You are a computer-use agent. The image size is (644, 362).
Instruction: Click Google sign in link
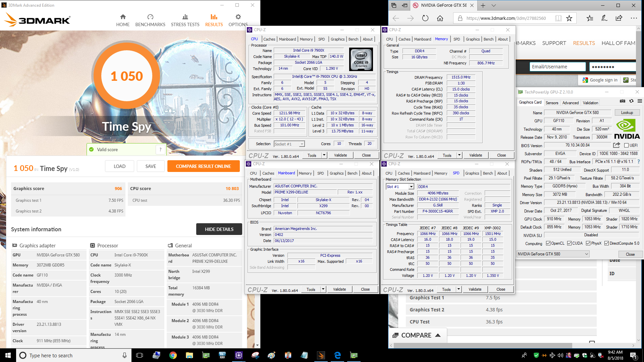click(x=600, y=80)
